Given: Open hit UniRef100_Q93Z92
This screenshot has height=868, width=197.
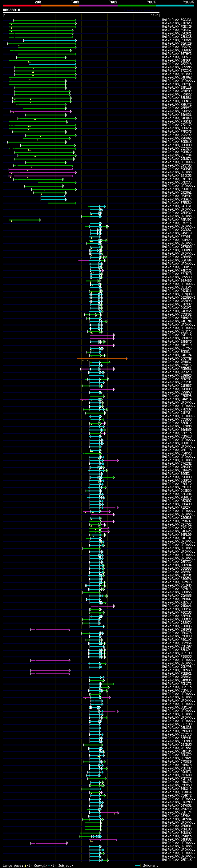Looking at the screenshot, I should [x=177, y=135].
